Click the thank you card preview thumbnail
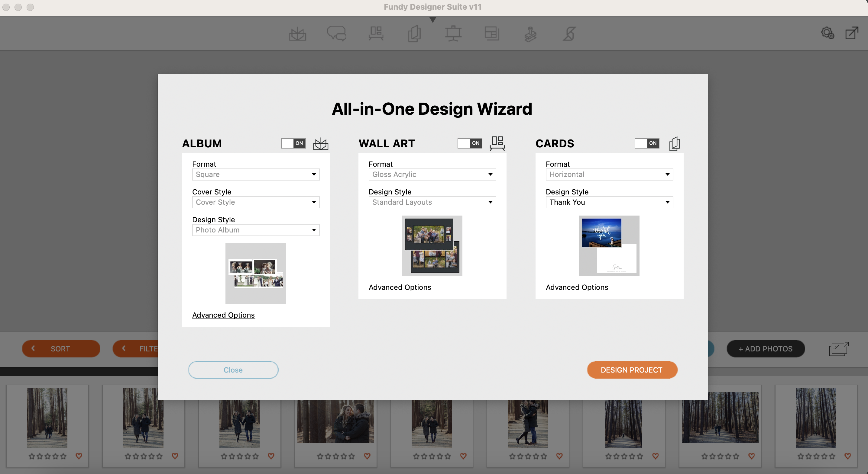Screen dimensions: 868x474 coord(609,246)
